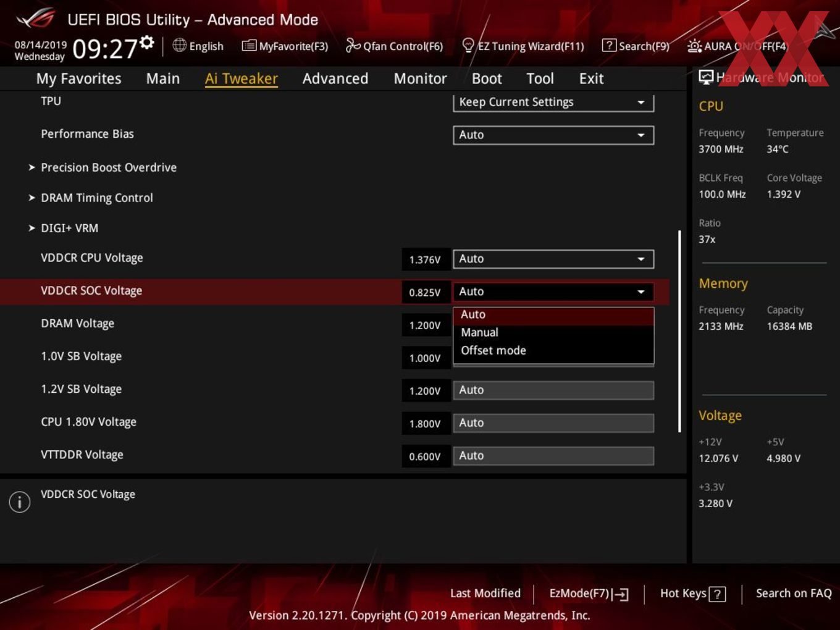Click the 1.2V SB Voltage Auto field
The width and height of the screenshot is (840, 630).
click(553, 390)
